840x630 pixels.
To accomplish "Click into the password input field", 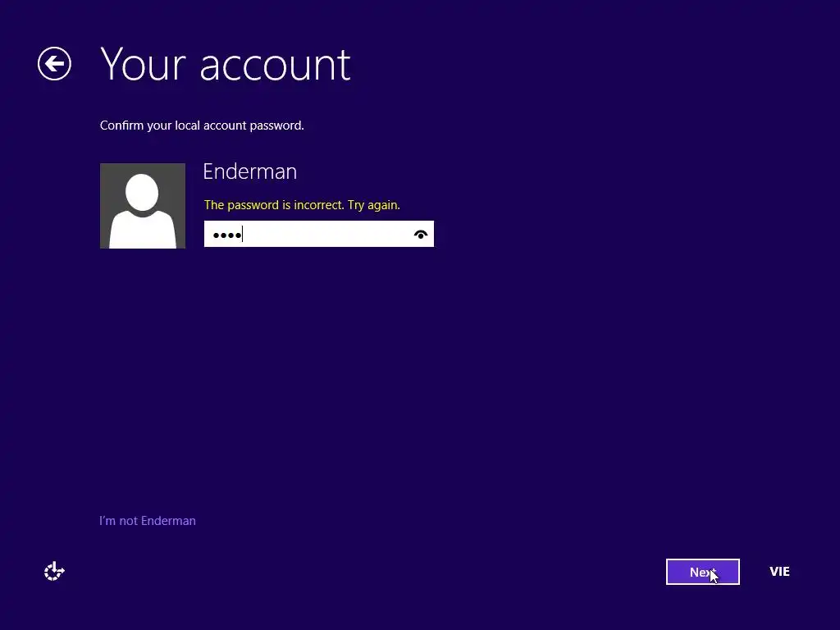I will coord(319,234).
